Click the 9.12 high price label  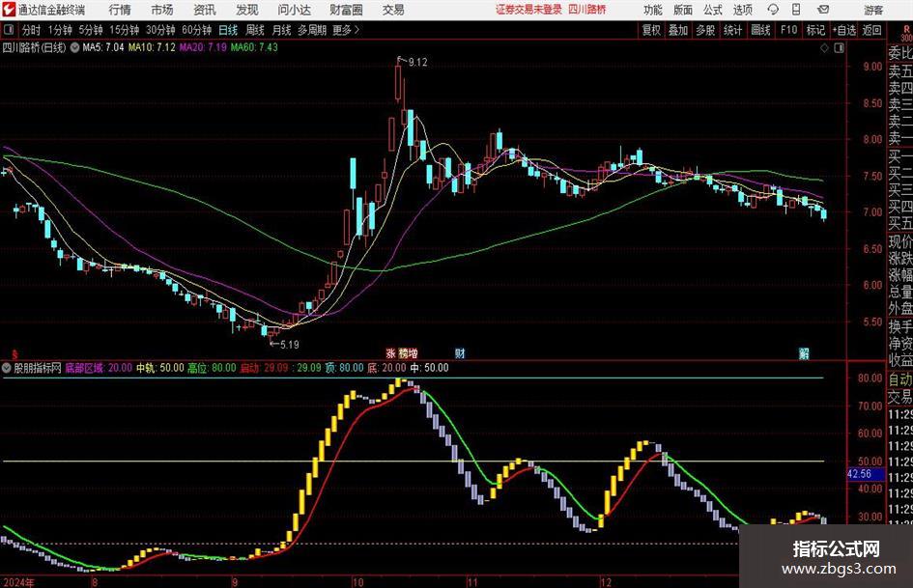pyautogui.click(x=417, y=63)
